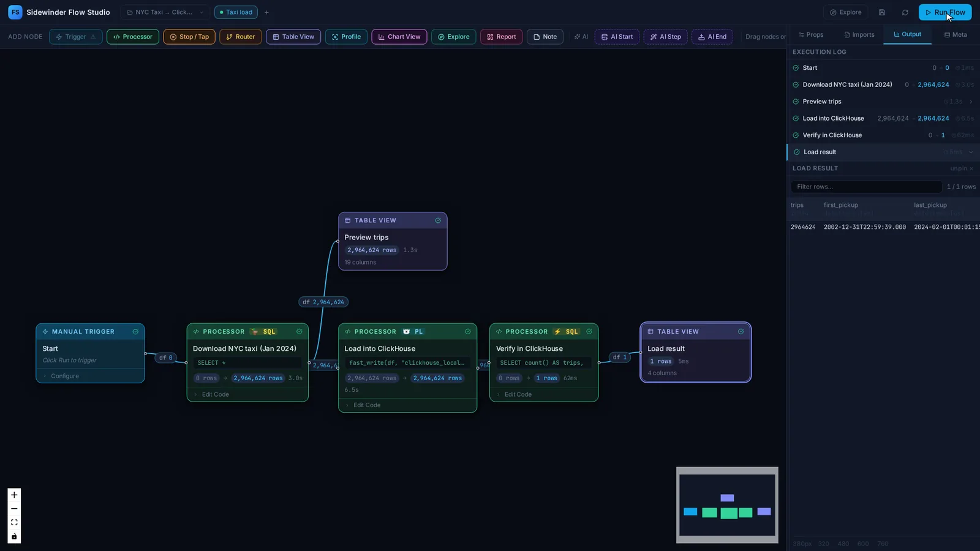Add an AI Step node
The image size is (980, 551).
point(665,37)
